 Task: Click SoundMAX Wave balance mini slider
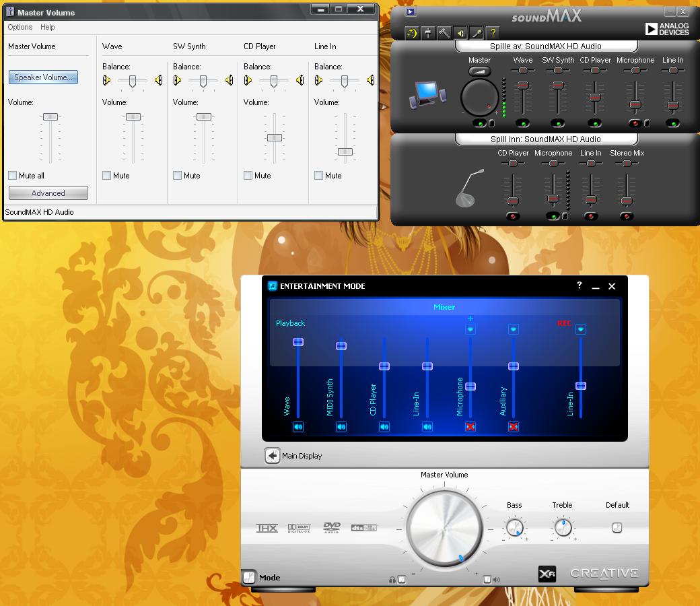tap(522, 70)
